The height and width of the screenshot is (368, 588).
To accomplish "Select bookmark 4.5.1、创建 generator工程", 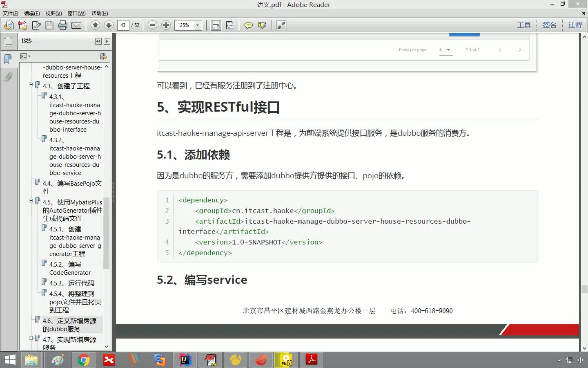I will coord(75,242).
